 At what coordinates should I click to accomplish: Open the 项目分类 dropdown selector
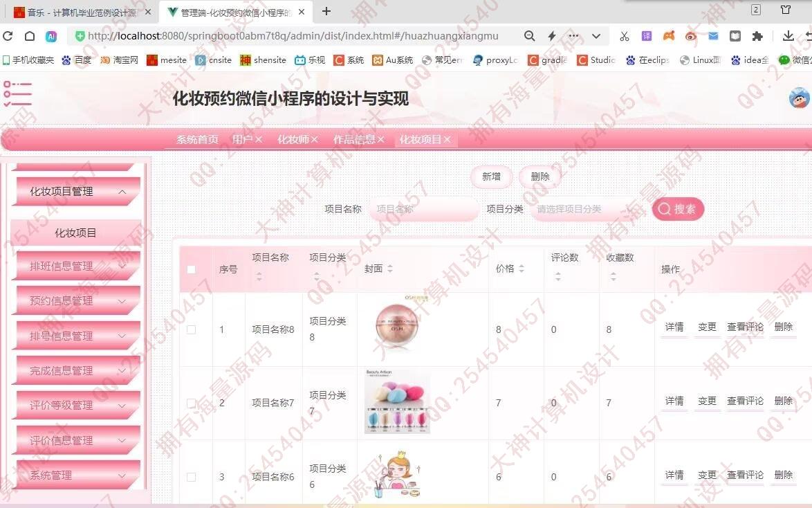tap(584, 209)
